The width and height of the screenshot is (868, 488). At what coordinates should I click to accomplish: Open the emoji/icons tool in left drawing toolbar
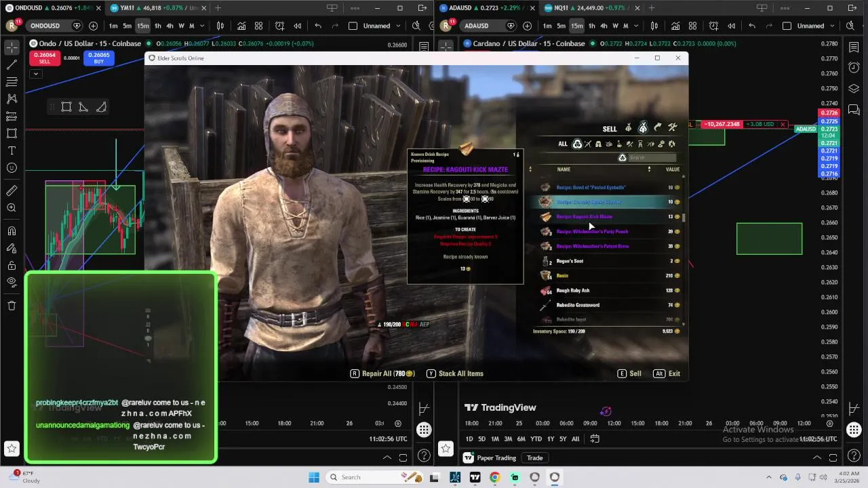(12, 168)
